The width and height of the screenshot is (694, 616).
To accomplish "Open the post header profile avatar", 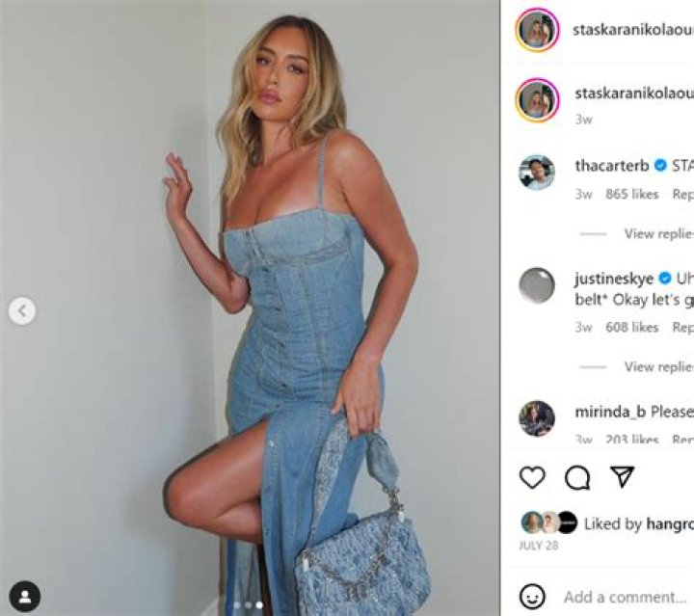I will (x=537, y=30).
